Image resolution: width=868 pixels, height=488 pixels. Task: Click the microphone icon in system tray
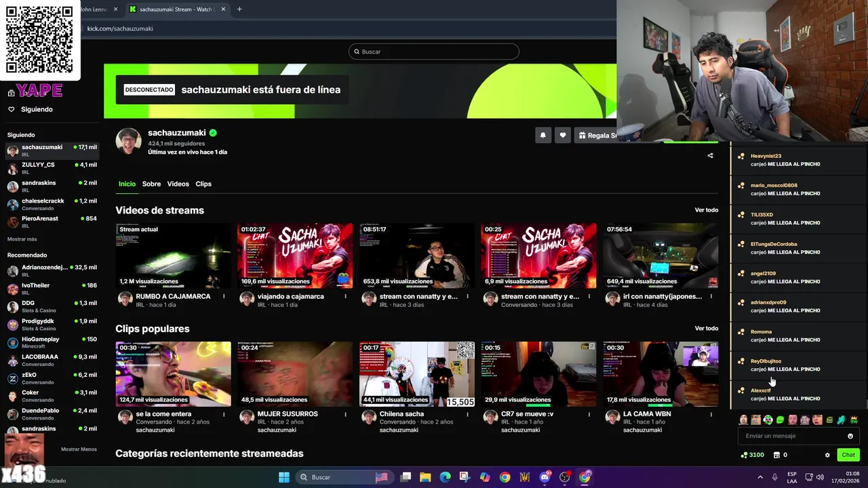click(774, 477)
